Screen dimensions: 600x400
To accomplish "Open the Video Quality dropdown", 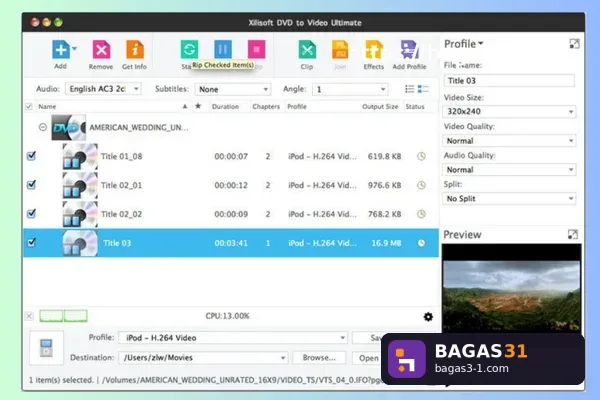I will 509,140.
